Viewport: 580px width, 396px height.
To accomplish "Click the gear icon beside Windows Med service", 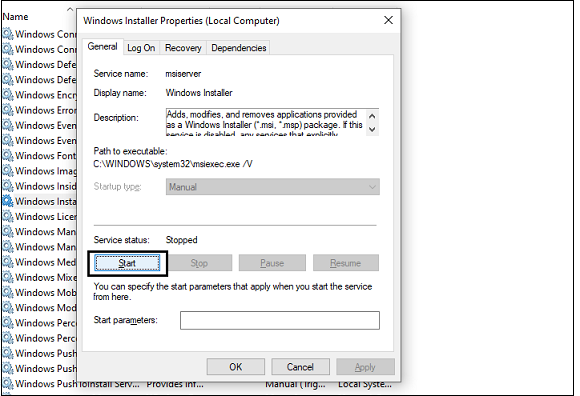I will point(8,262).
